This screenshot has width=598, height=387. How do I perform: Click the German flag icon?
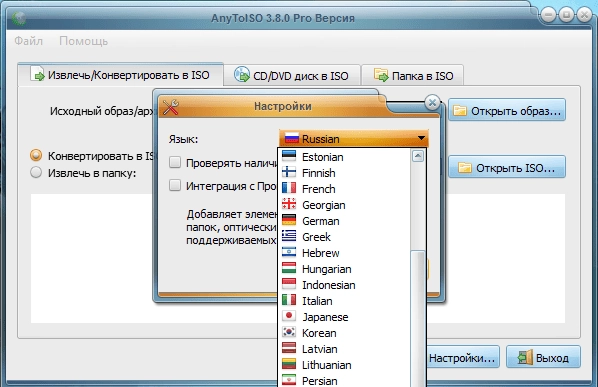pos(289,220)
